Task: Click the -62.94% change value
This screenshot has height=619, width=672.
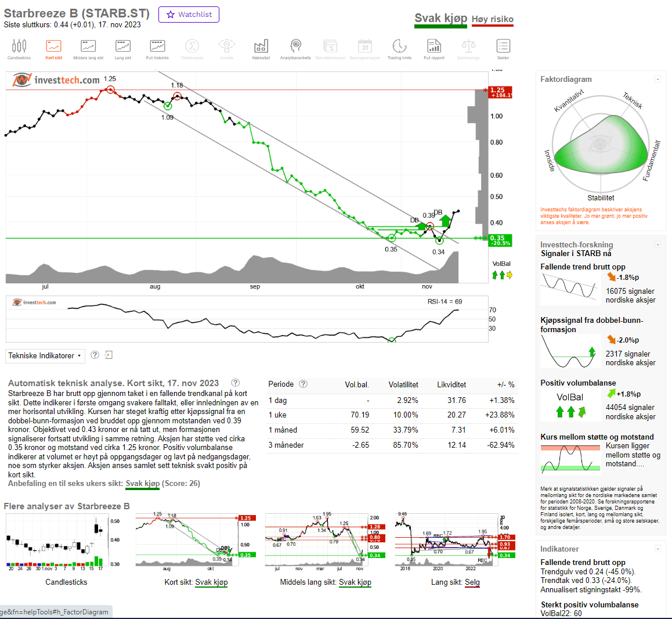Action: 501,445
